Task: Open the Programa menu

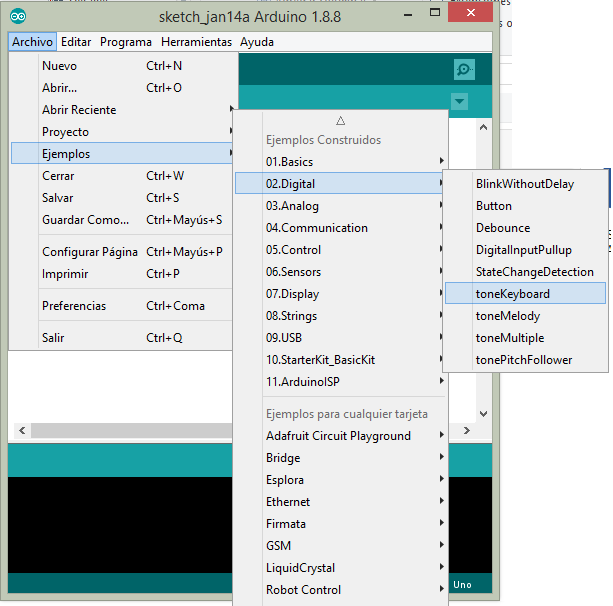Action: 126,42
